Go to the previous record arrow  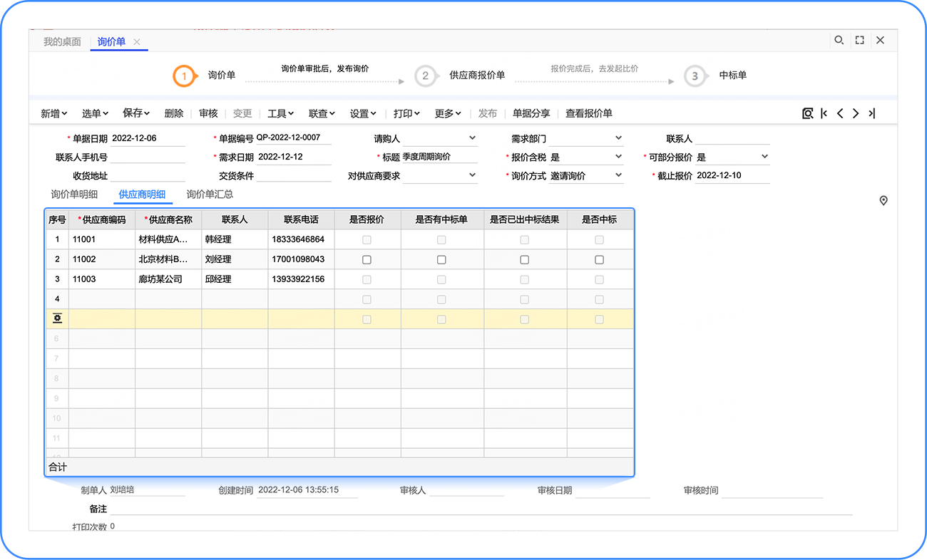840,113
